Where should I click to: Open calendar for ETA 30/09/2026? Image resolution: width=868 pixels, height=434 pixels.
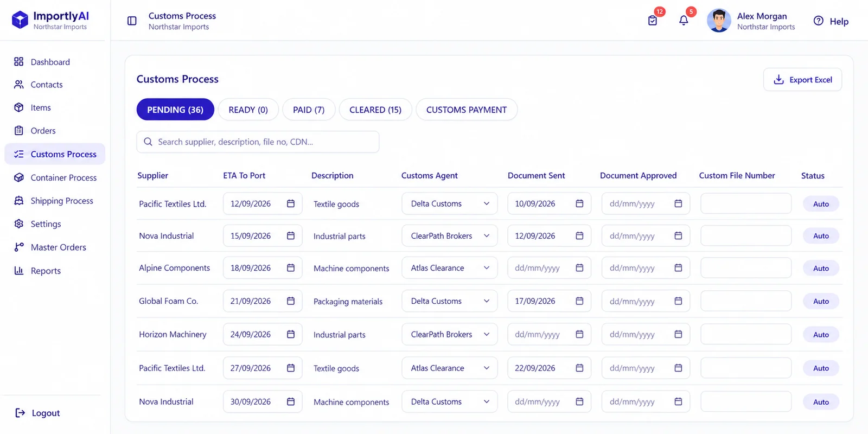(291, 401)
